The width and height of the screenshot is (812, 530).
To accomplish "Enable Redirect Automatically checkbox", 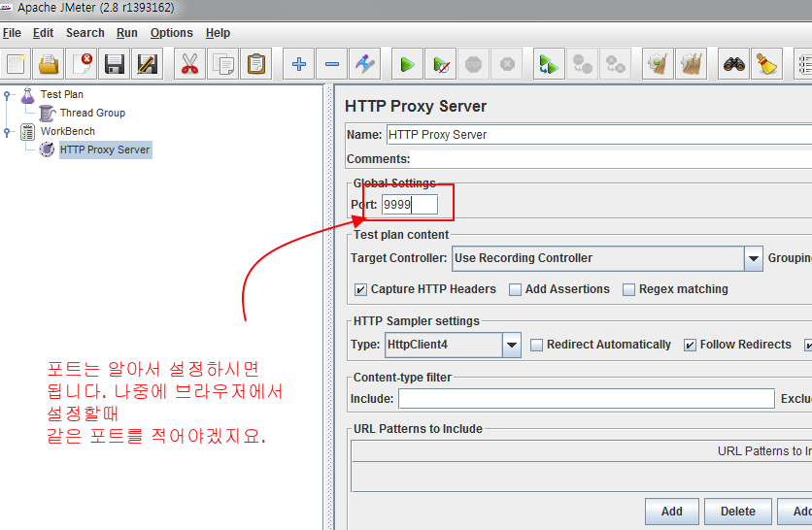I will tap(536, 346).
